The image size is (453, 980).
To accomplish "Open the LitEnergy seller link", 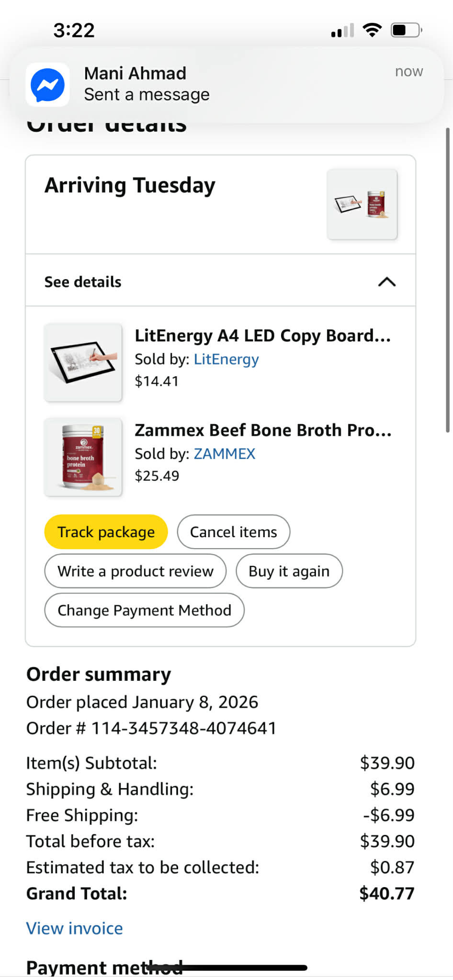I will pos(226,359).
